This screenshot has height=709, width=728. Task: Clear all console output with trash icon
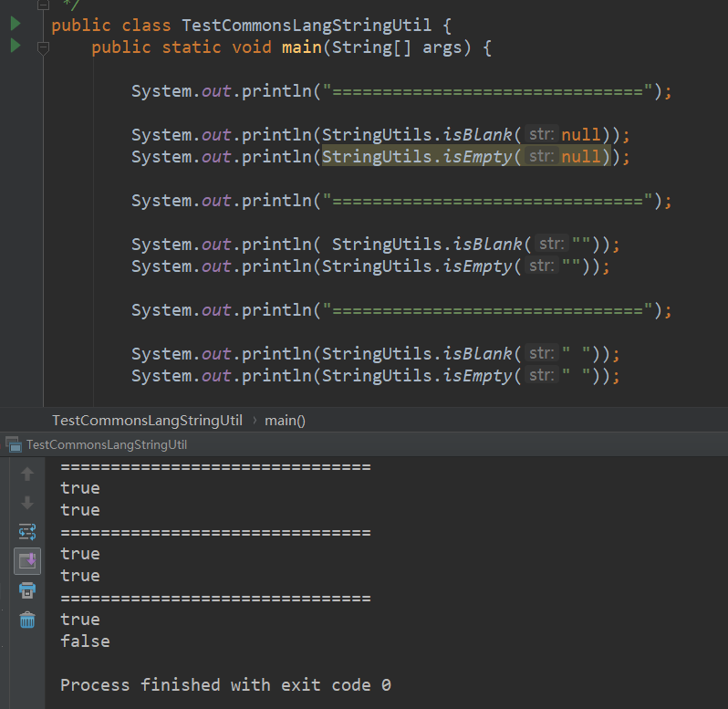(x=27, y=620)
